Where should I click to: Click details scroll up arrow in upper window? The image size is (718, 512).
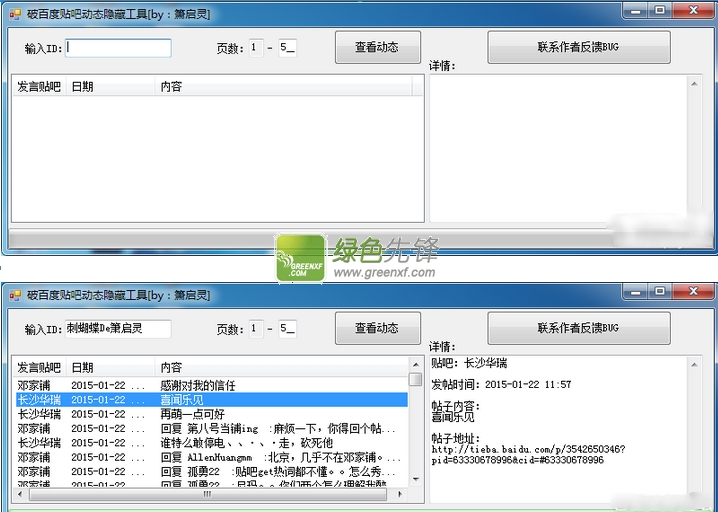(695, 84)
